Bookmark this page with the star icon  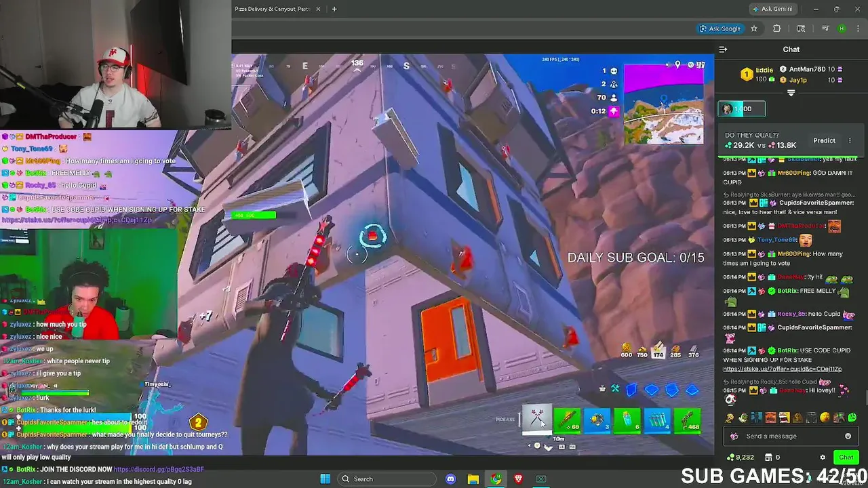coord(754,28)
